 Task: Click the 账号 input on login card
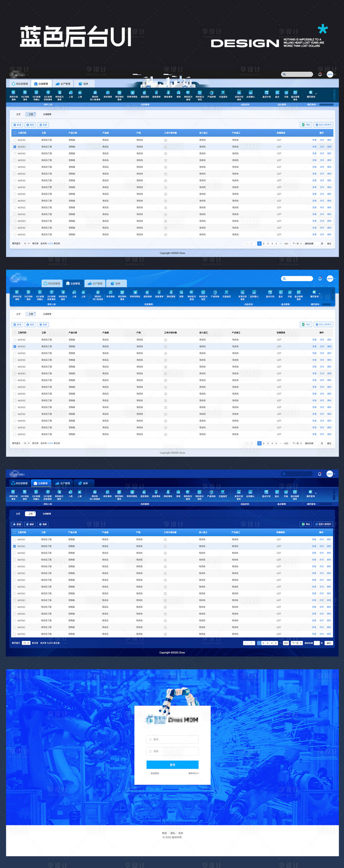click(x=172, y=739)
